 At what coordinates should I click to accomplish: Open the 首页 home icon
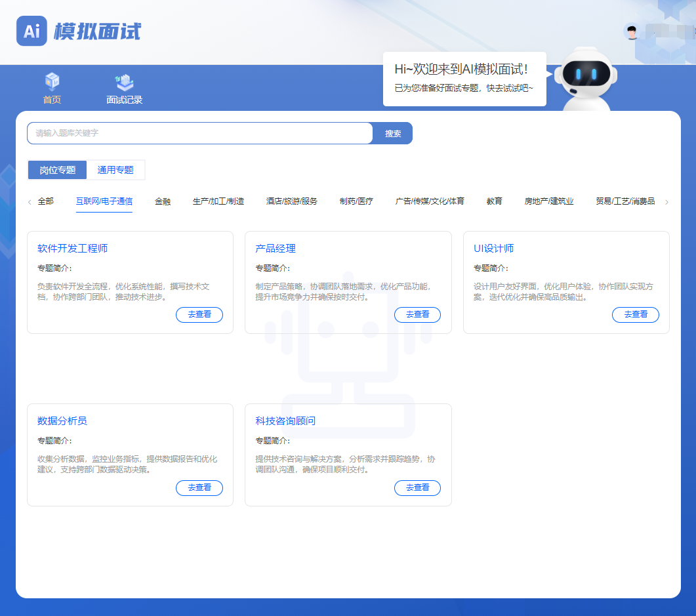coord(52,82)
